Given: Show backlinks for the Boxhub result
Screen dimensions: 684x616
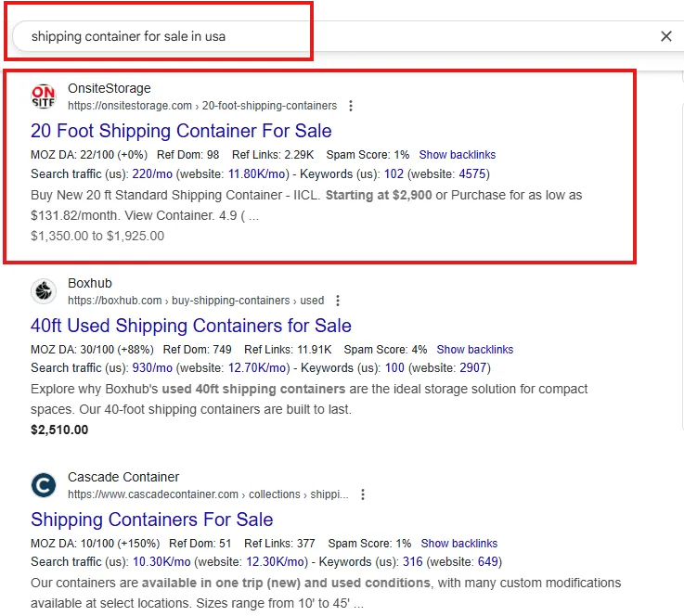Looking at the screenshot, I should 475,350.
